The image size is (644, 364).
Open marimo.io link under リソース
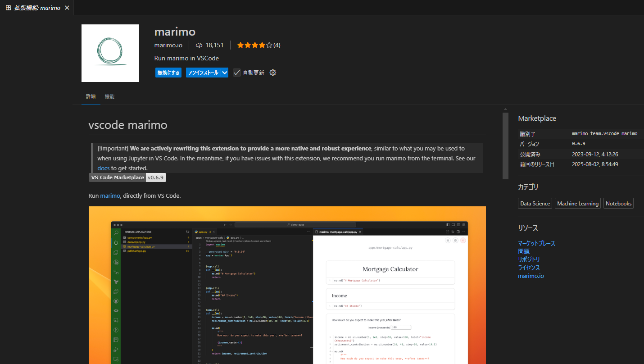531,276
